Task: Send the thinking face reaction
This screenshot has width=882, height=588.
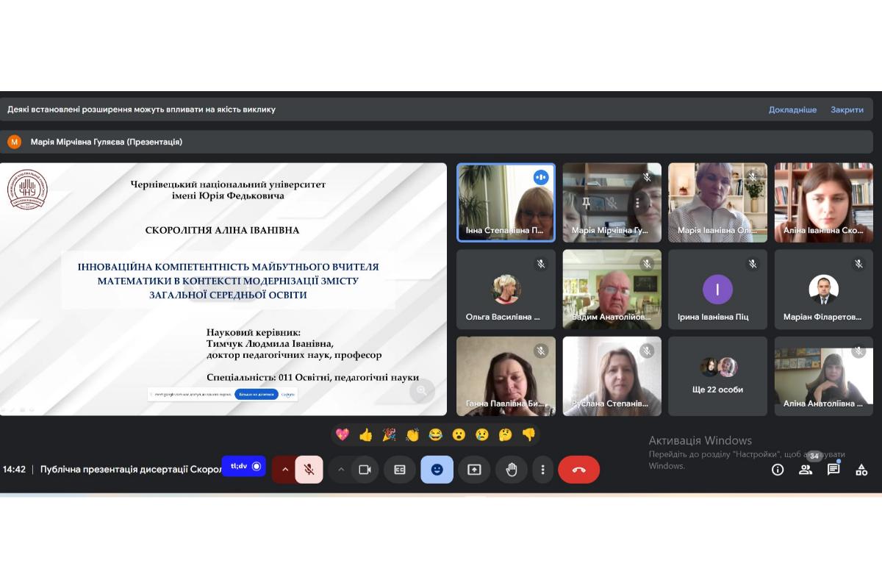Action: click(505, 434)
